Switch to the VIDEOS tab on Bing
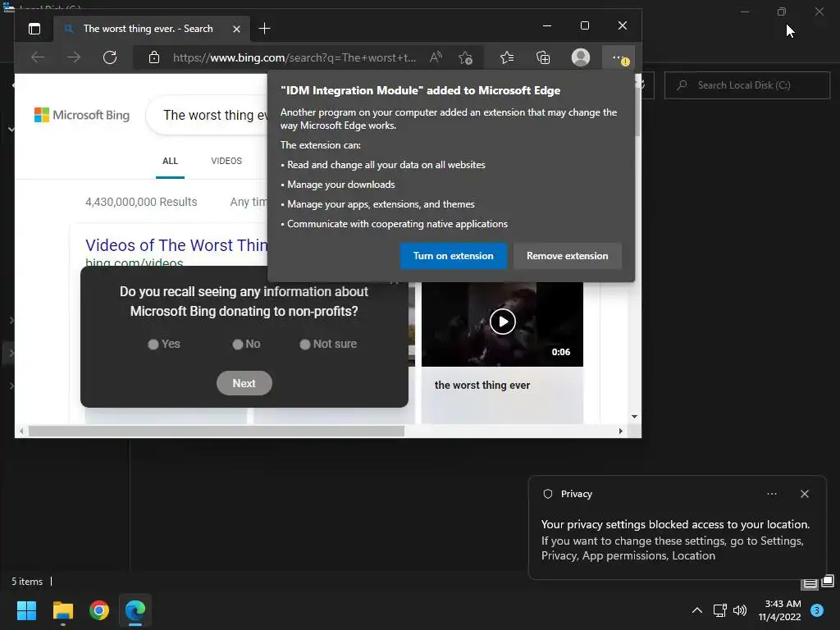The height and width of the screenshot is (630, 840). click(x=226, y=162)
